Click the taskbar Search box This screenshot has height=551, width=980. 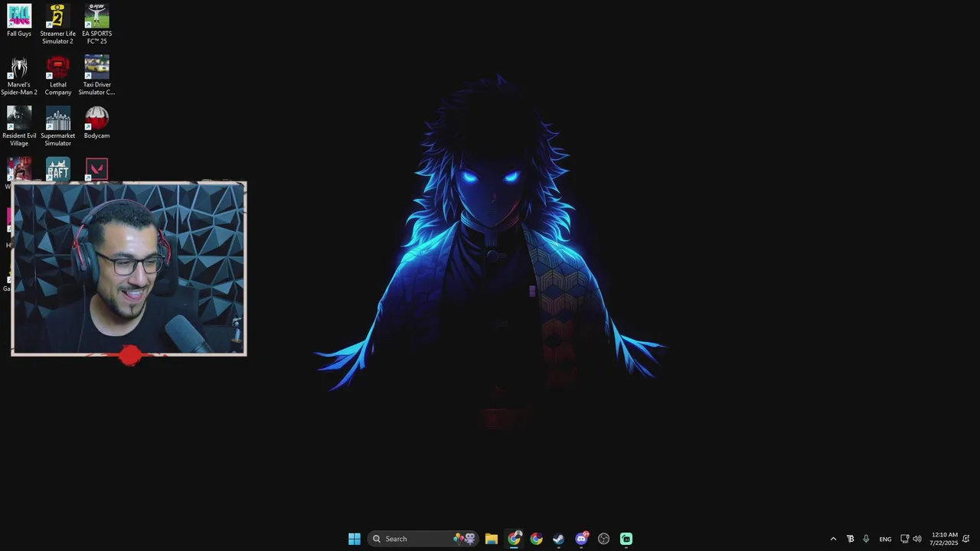pos(423,539)
